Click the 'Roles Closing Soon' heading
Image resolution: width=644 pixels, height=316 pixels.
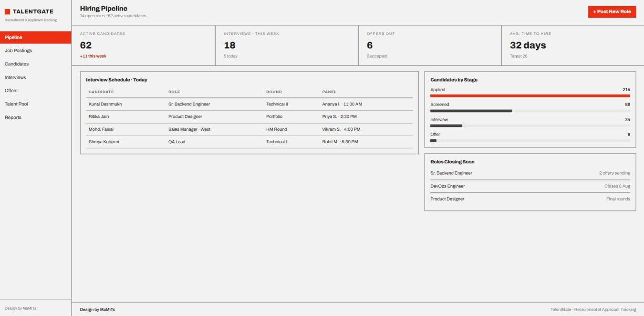452,162
